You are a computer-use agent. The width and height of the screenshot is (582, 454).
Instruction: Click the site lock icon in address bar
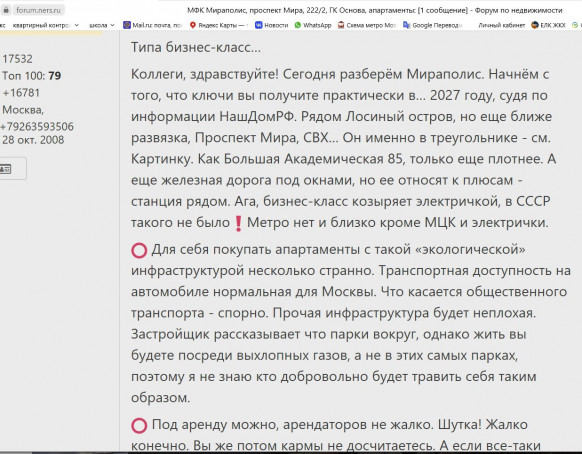click(5, 10)
